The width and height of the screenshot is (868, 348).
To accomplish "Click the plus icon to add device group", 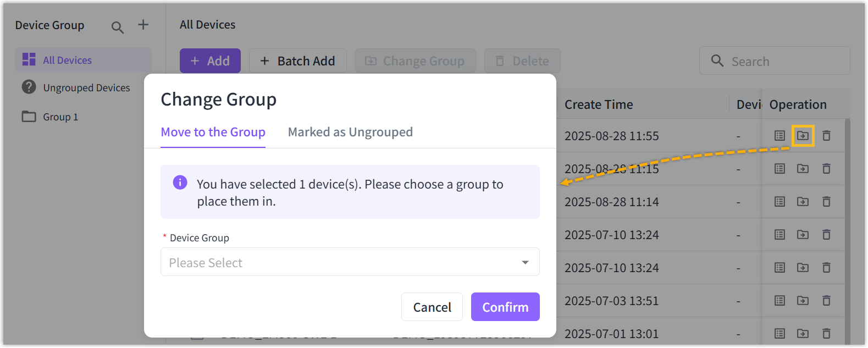I will 143,25.
